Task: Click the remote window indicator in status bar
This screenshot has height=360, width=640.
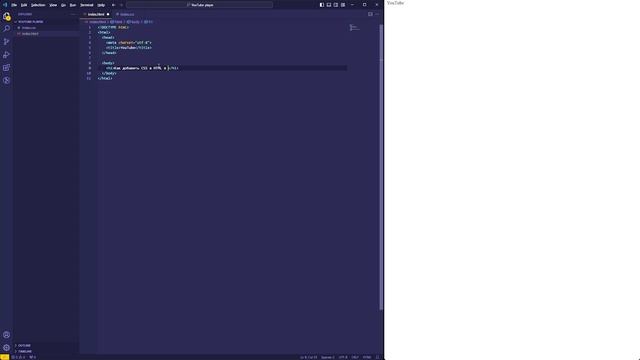Action: point(4,357)
